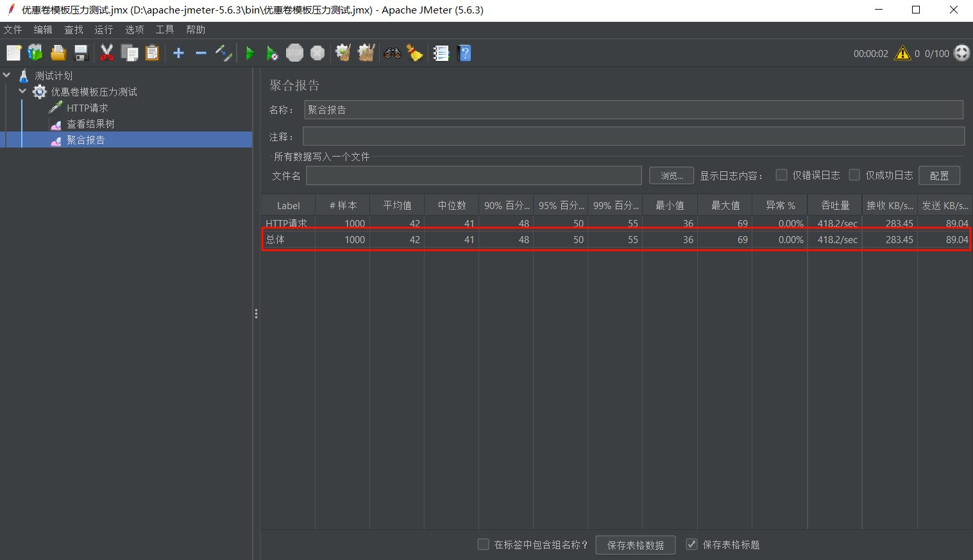This screenshot has height=560, width=973.
Task: Click the Cut scissors icon
Action: coord(106,53)
